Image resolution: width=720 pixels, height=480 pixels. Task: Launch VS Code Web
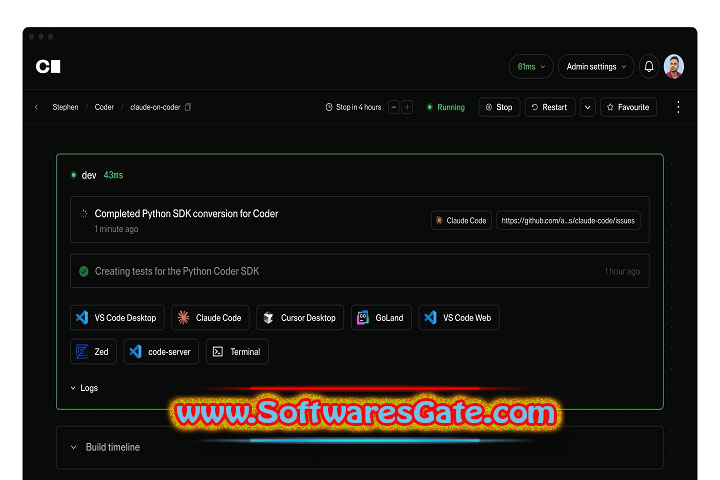(459, 317)
